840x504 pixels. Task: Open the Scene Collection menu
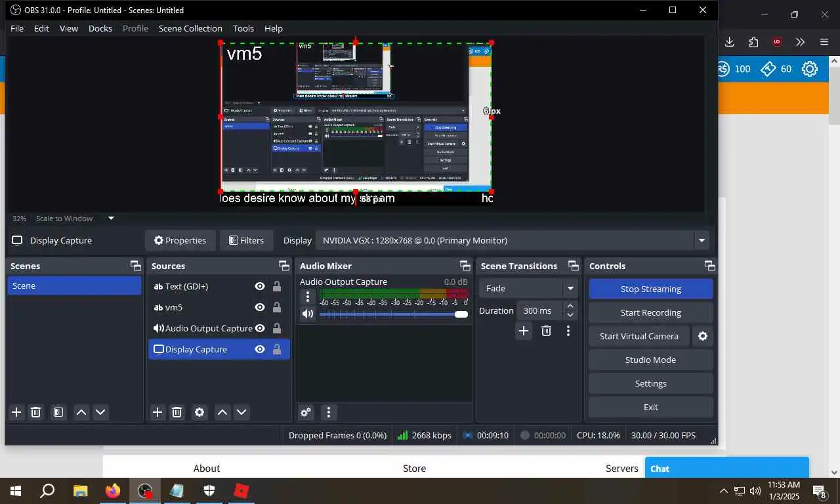(190, 28)
